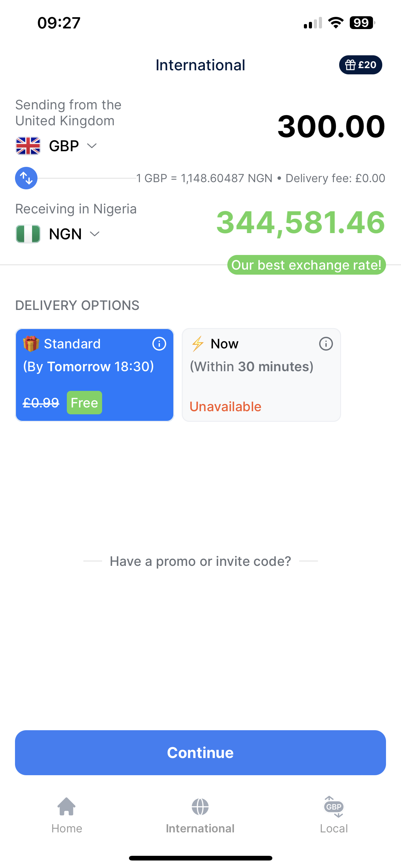401x868 pixels.
Task: Expand the GBP currency dropdown
Action: click(x=92, y=146)
